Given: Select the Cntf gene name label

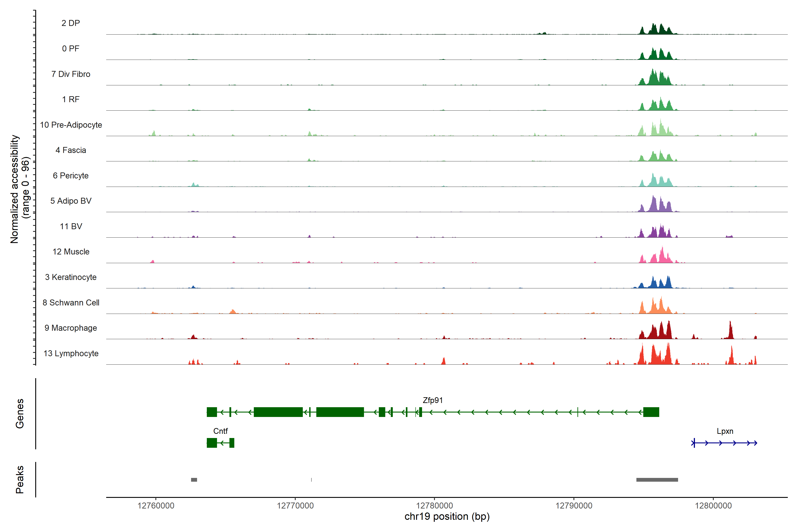Looking at the screenshot, I should pyautogui.click(x=220, y=431).
